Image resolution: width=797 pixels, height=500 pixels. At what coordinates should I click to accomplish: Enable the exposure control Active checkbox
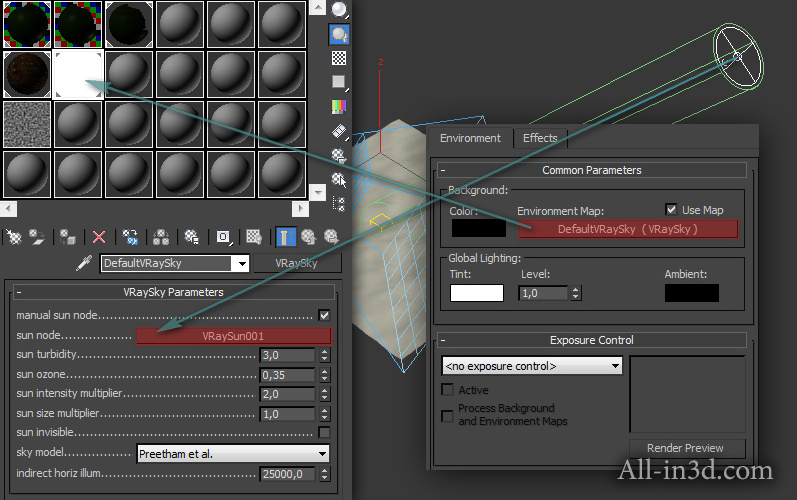(x=448, y=390)
